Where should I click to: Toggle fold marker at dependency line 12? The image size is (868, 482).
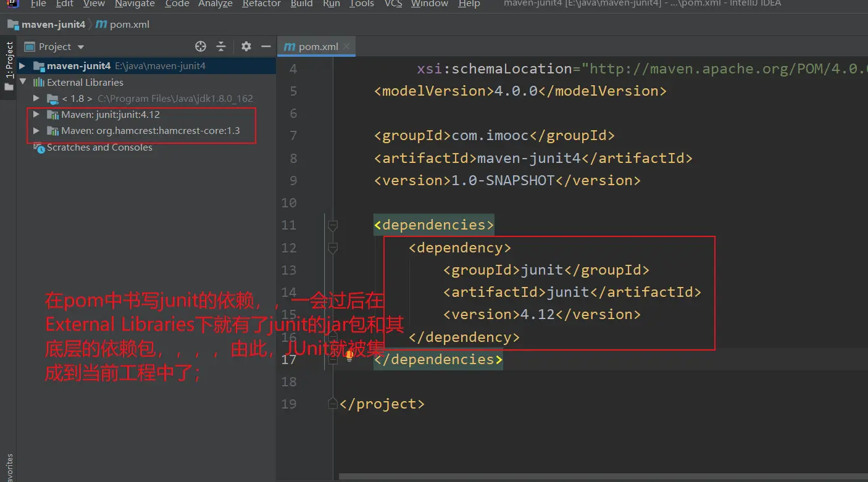(x=333, y=248)
